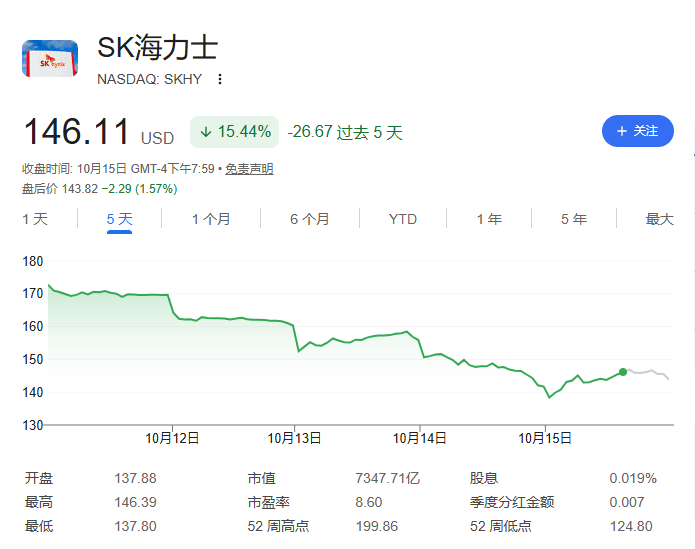
Task: Click the 关注 follow button
Action: click(x=638, y=131)
